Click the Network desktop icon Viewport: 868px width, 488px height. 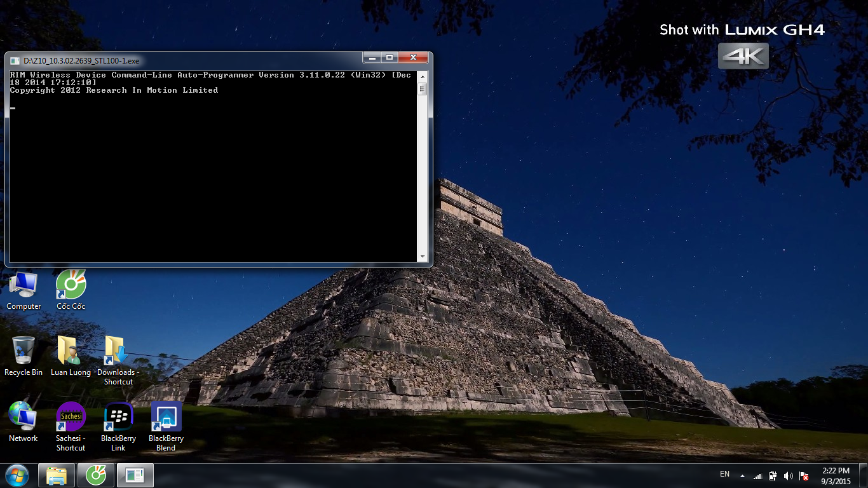24,417
